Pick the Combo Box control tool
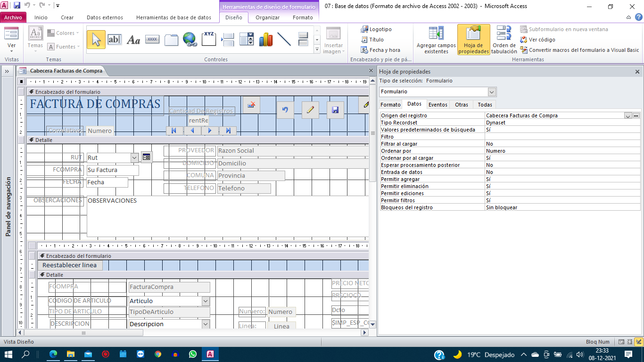644x362 pixels. [x=247, y=40]
